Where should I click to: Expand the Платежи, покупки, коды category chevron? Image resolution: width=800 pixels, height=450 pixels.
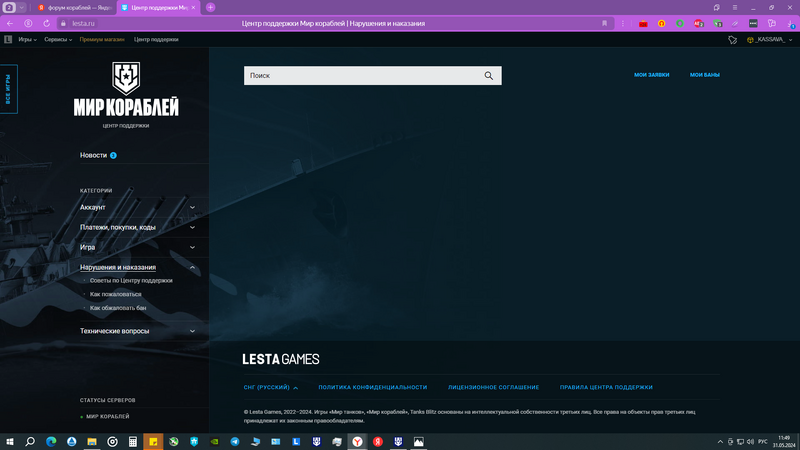tap(192, 227)
